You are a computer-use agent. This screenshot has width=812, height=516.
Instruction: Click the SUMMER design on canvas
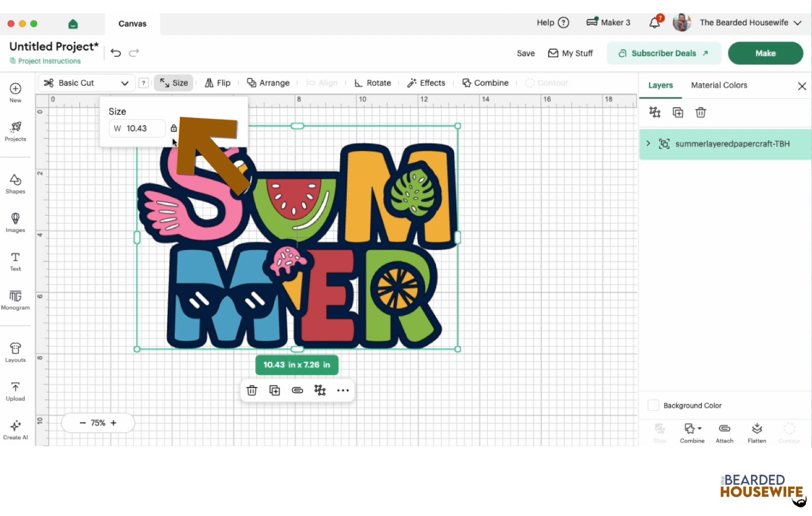pyautogui.click(x=297, y=237)
